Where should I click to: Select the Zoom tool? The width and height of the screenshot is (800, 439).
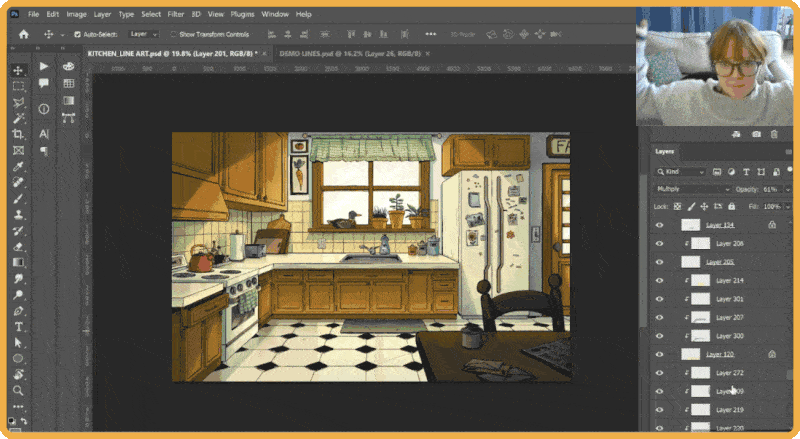(x=18, y=391)
